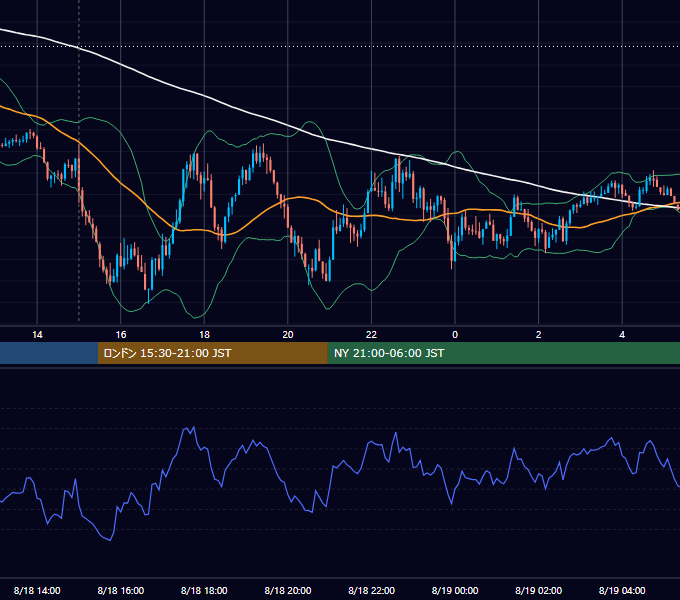
Task: Click the 8/18 14:00 time label
Action: click(37, 590)
